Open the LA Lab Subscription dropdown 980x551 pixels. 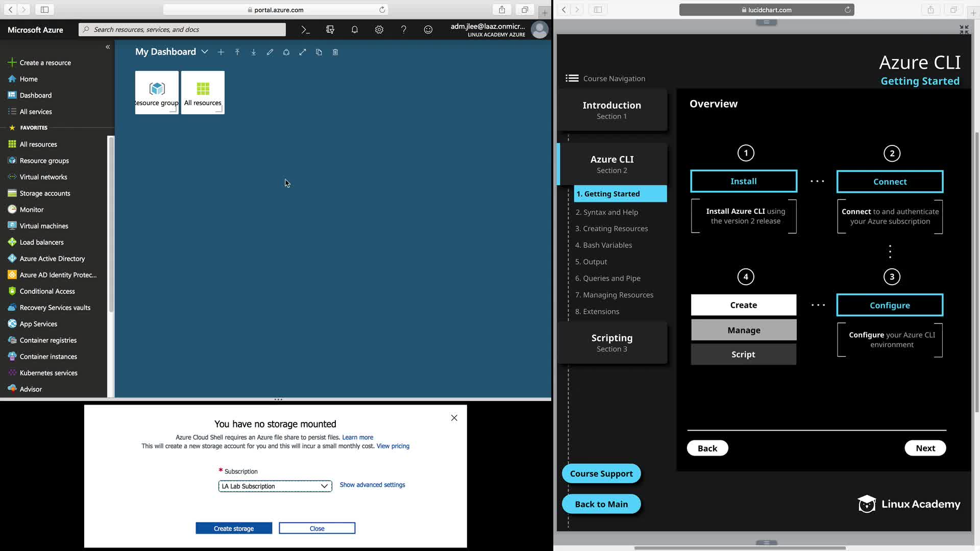pos(275,486)
